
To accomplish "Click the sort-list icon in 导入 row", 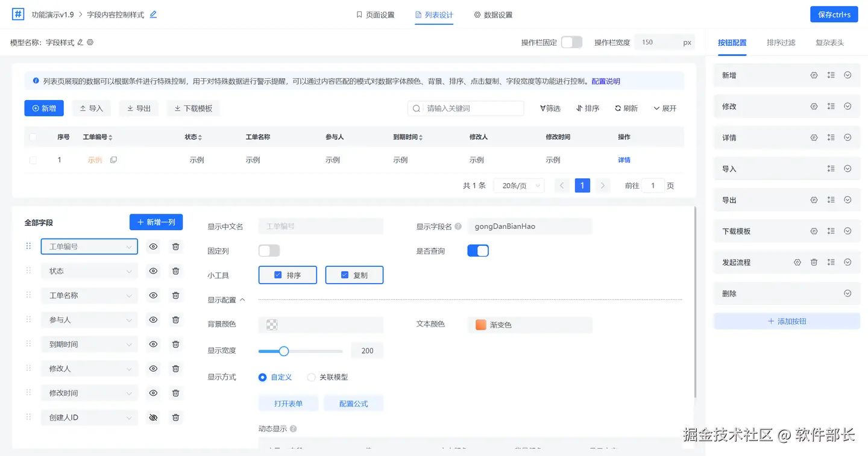I will [x=831, y=169].
